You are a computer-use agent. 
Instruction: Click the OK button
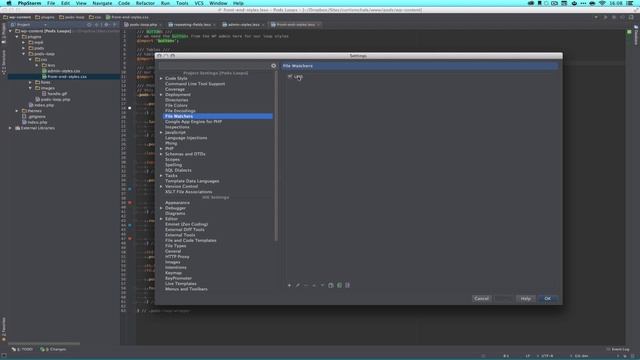click(547, 298)
